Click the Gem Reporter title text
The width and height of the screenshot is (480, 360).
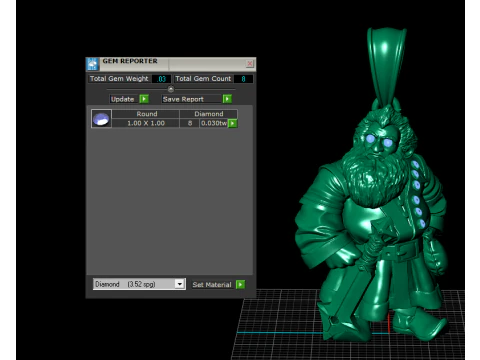[130, 61]
